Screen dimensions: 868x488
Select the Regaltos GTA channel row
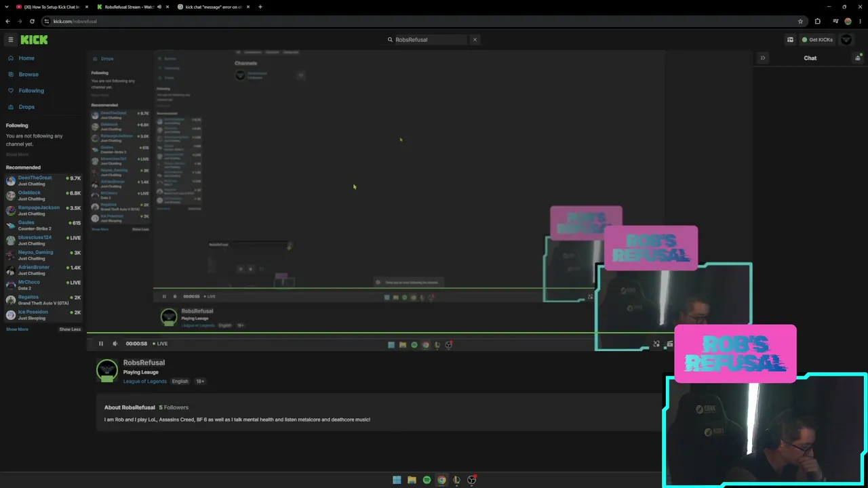[x=43, y=300]
